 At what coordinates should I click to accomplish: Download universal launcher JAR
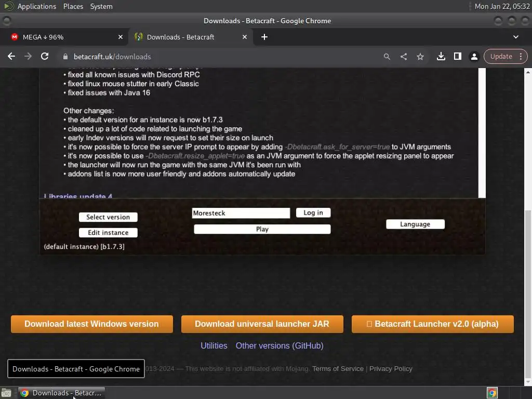point(262,324)
